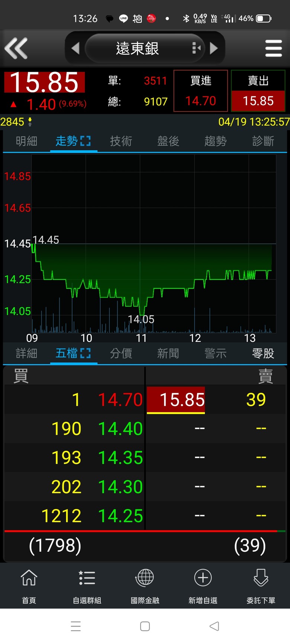
Task: Tap Android back triangle button
Action: click(x=214, y=626)
